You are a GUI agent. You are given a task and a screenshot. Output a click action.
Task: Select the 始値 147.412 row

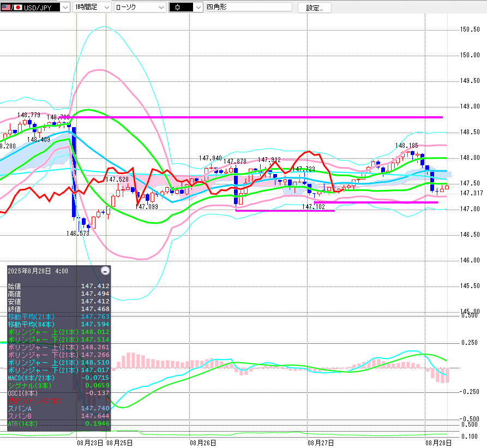[59, 286]
